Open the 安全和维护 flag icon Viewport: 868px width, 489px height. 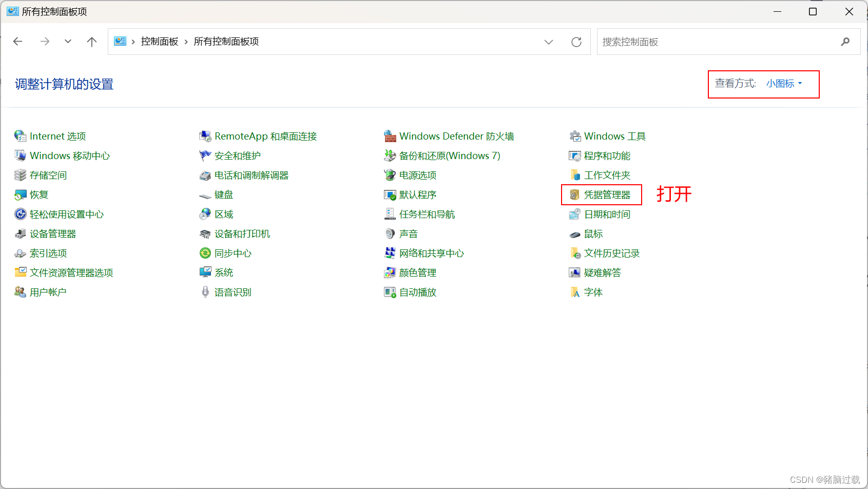[x=205, y=155]
